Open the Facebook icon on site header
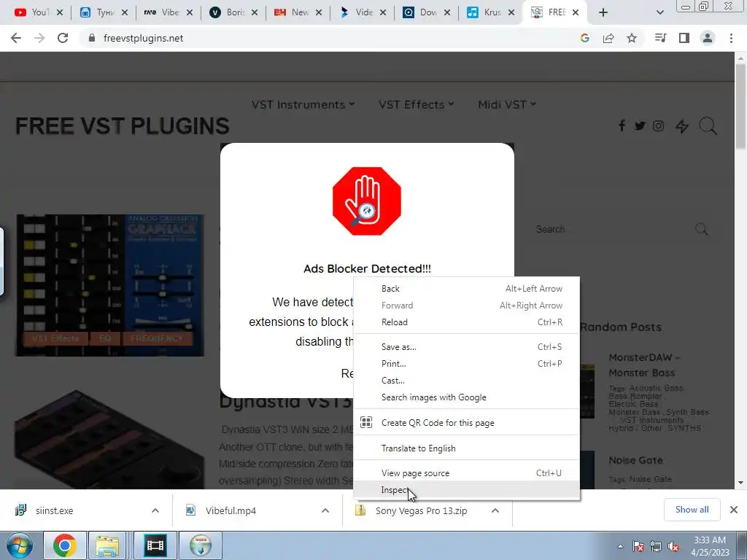747x560 pixels. (x=622, y=125)
